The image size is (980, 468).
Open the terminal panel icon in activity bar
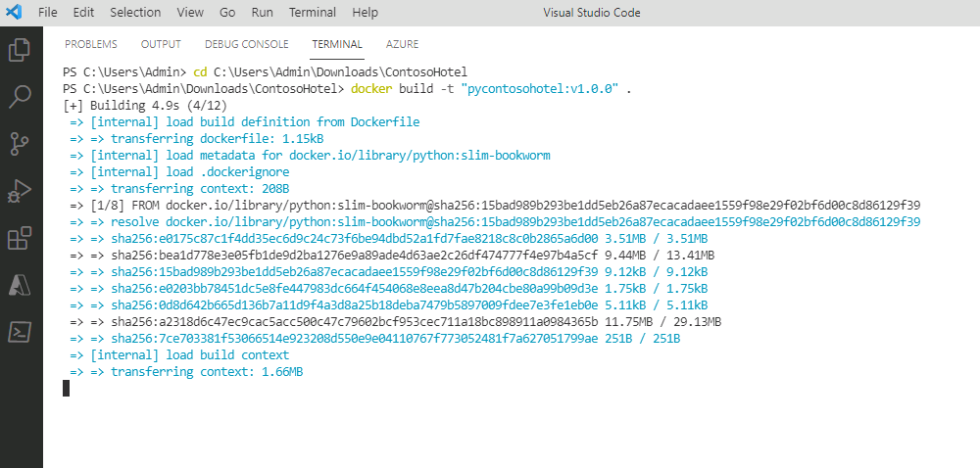click(20, 332)
